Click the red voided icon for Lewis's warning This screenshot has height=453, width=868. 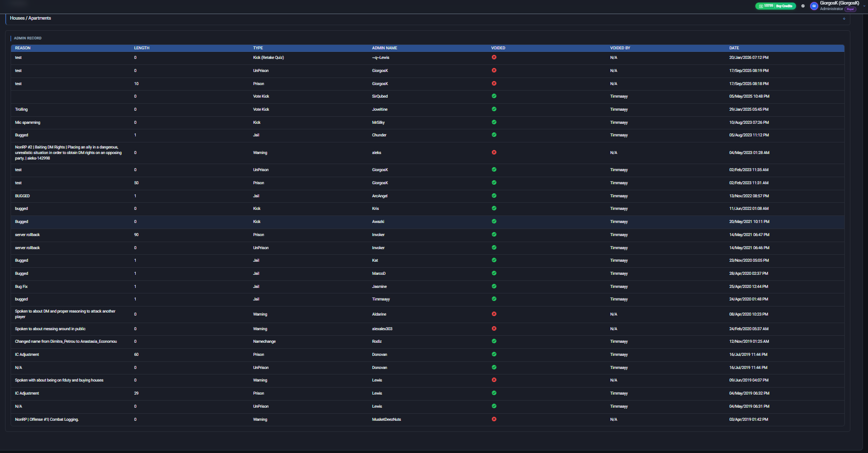(x=494, y=380)
